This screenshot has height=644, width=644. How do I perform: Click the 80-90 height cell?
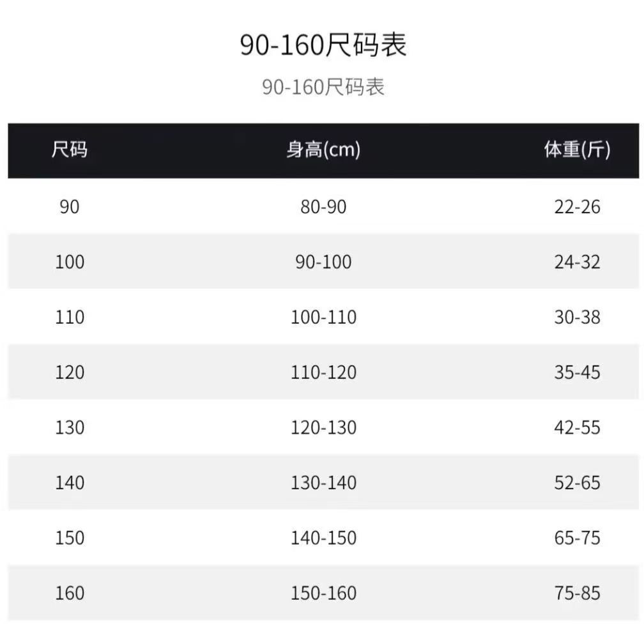coord(323,206)
